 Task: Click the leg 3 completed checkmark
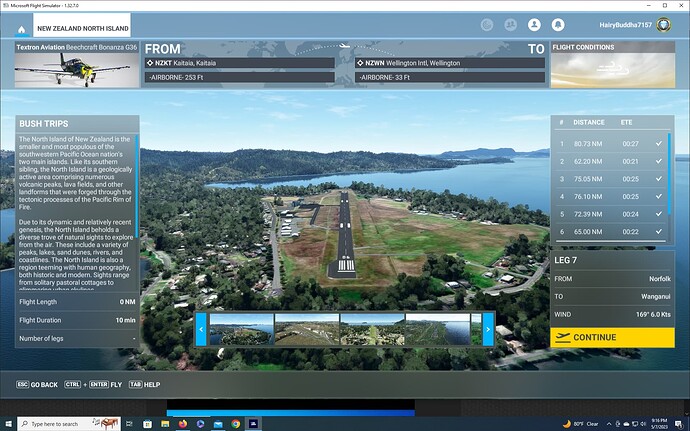click(659, 179)
